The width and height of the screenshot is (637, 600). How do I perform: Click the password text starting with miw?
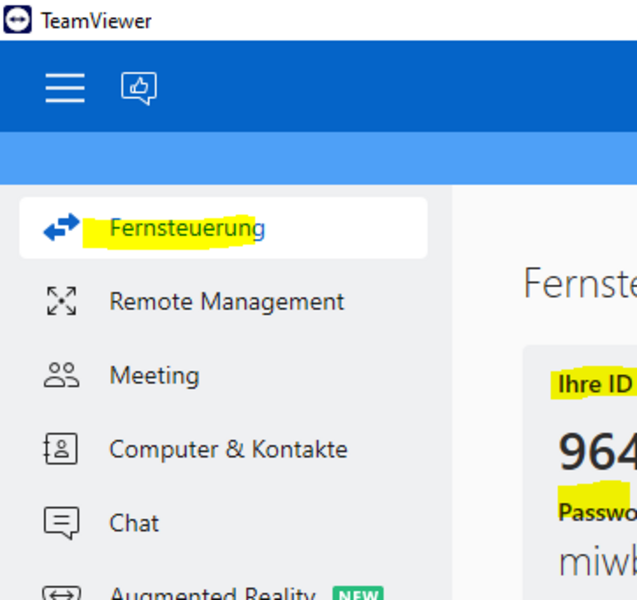[x=598, y=562]
